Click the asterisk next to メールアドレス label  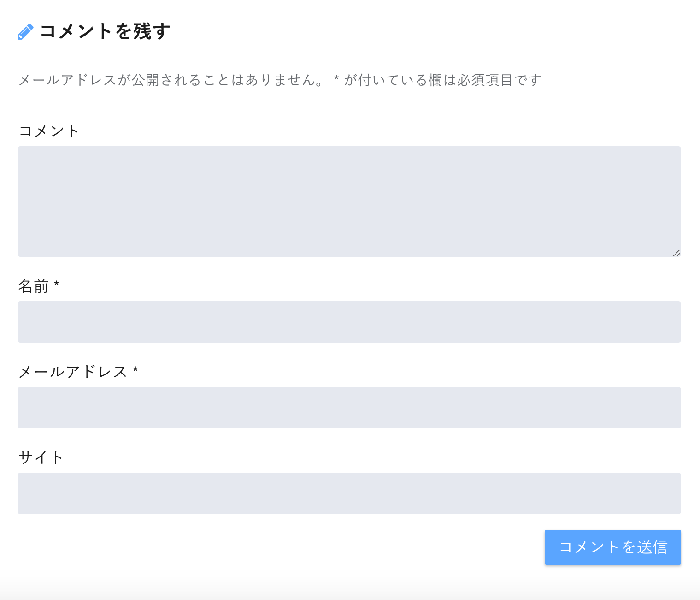click(135, 370)
